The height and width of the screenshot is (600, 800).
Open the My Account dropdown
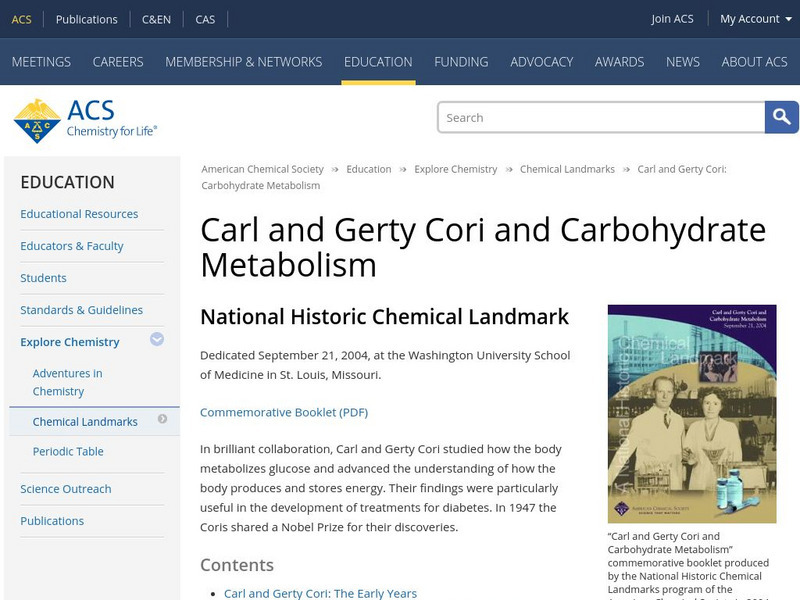[749, 18]
